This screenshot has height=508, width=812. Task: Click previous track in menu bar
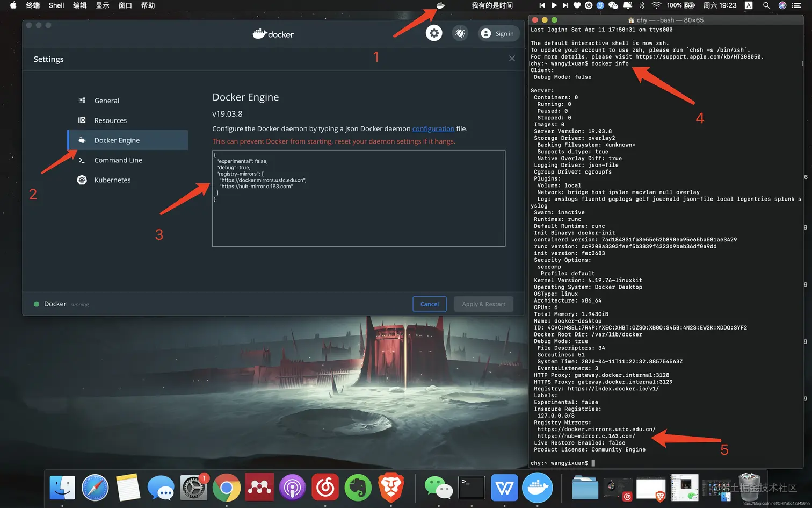point(542,5)
